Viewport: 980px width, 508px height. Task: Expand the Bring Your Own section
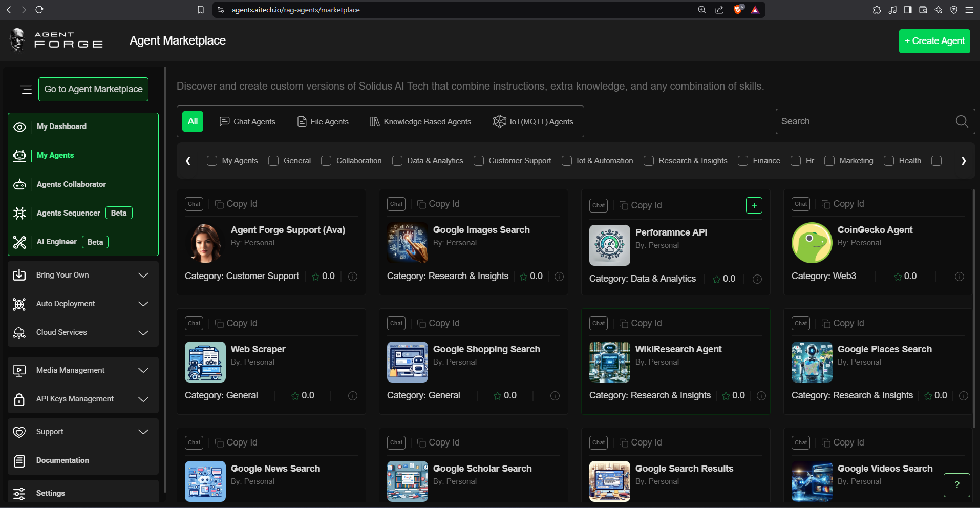tap(83, 276)
